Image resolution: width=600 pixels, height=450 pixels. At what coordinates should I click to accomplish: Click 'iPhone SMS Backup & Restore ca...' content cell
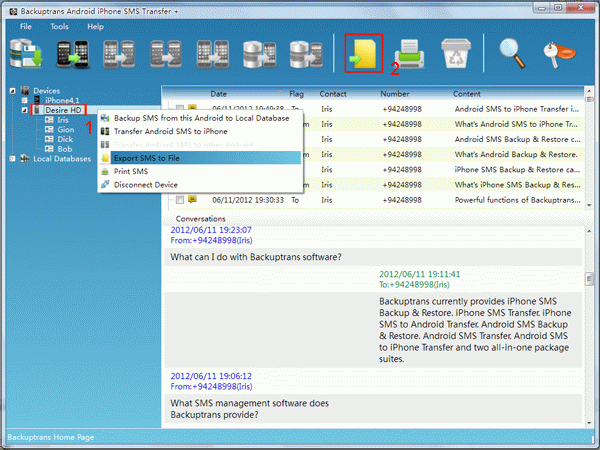[517, 170]
